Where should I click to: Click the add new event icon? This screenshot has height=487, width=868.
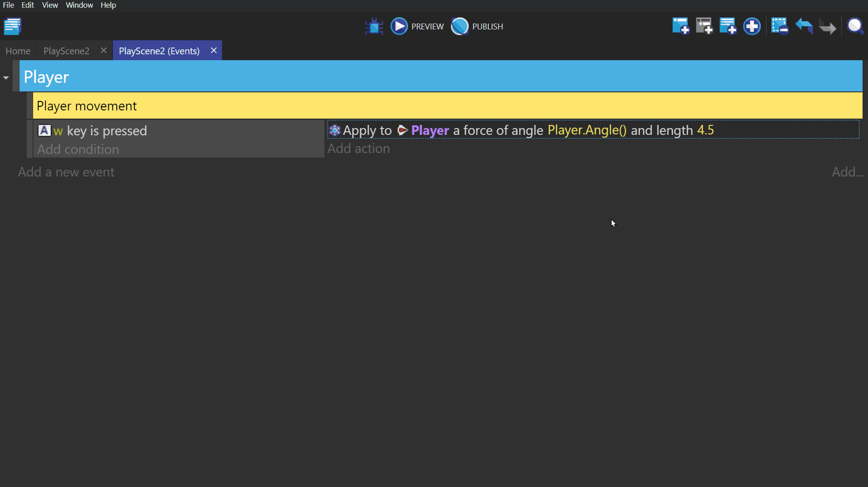tap(680, 26)
